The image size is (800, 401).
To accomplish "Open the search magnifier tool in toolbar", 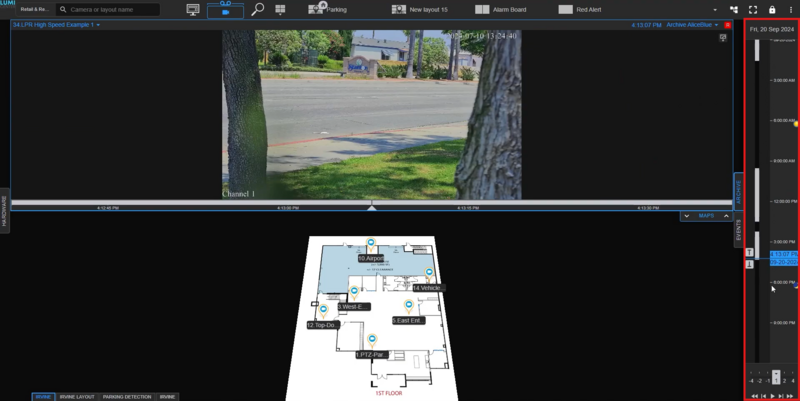I will (x=257, y=9).
